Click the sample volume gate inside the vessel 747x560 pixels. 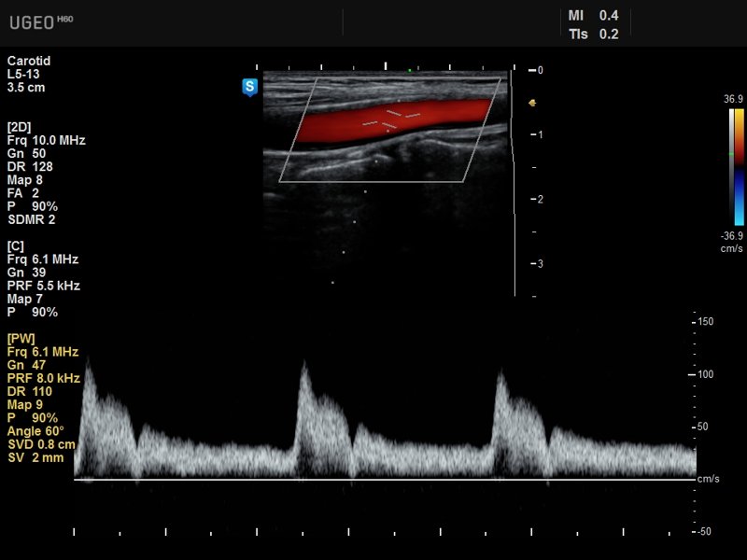[391, 119]
